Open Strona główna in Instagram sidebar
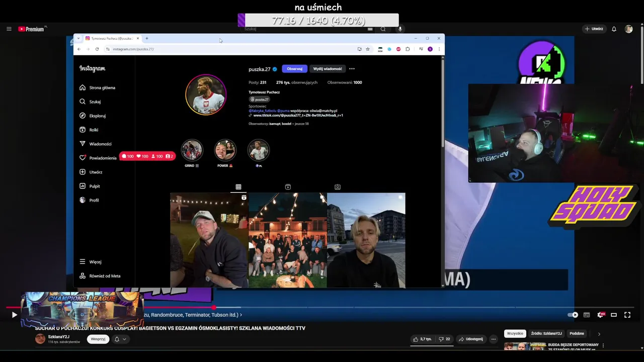The width and height of the screenshot is (644, 362). tap(98, 87)
